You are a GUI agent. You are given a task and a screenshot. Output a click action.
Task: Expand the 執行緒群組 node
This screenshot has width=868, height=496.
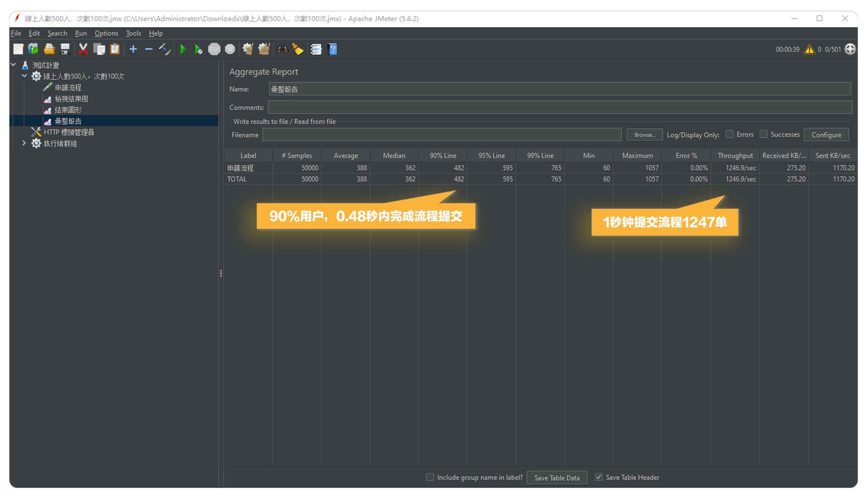24,143
